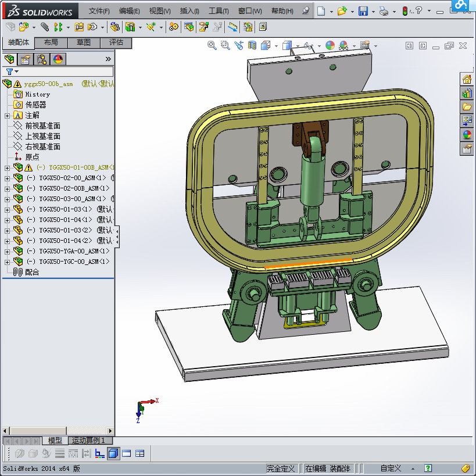Viewport: 476px width, 476px height.
Task: Expand the YGGX50-03-00_ASM<1> node
Action: (x=7, y=199)
